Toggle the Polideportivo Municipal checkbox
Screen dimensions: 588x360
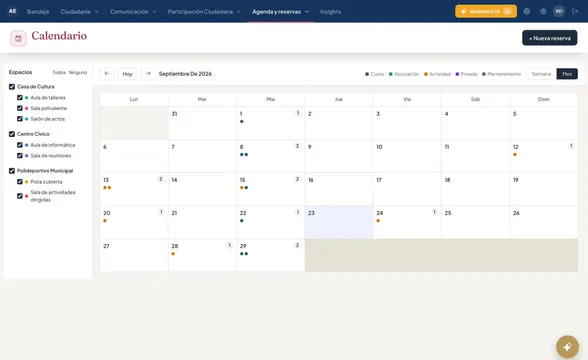12,171
